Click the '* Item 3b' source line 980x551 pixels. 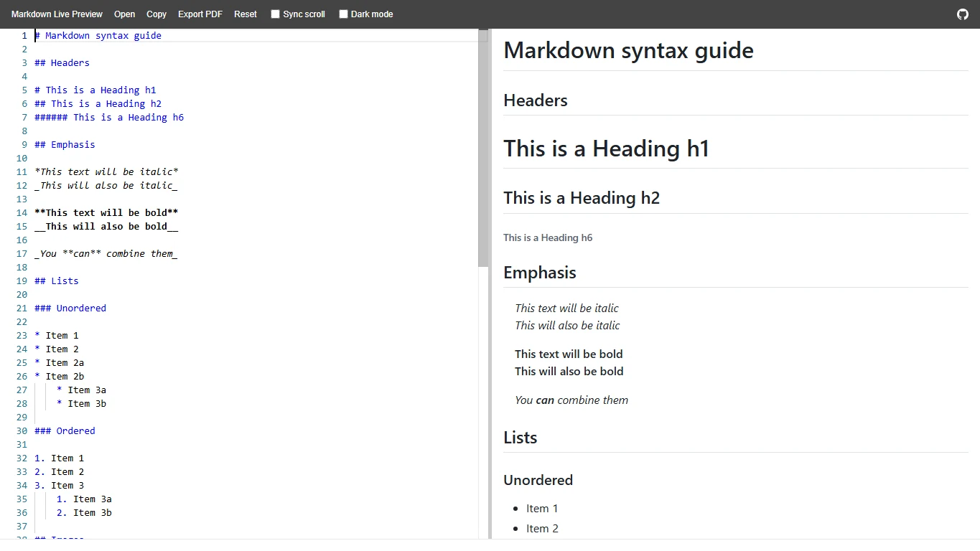(x=82, y=403)
